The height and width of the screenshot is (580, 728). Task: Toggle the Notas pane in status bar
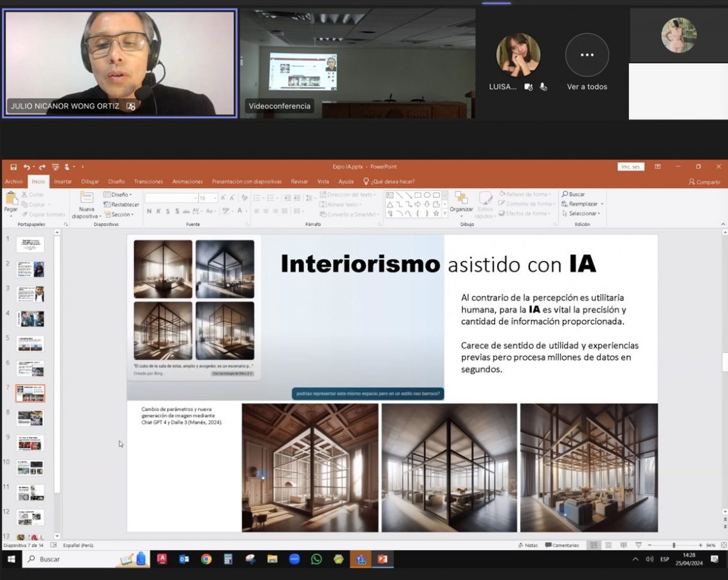click(527, 546)
